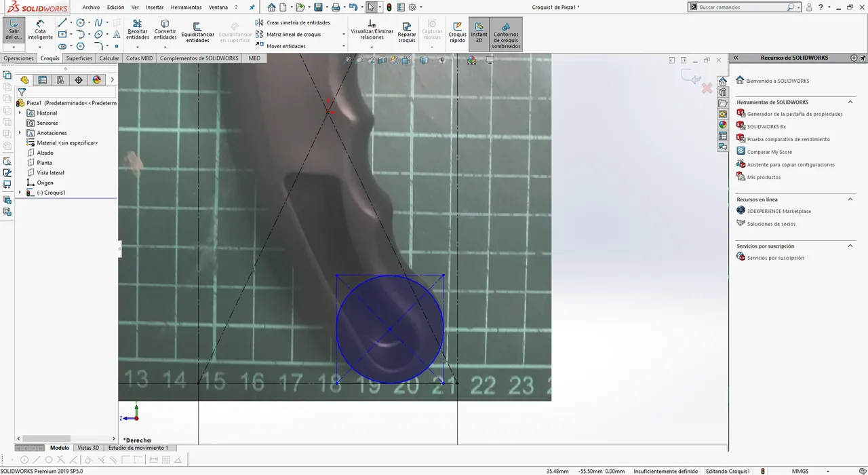Viewport: 868px width, 475px height.
Task: Choose Mover entidades tool
Action: (x=281, y=46)
